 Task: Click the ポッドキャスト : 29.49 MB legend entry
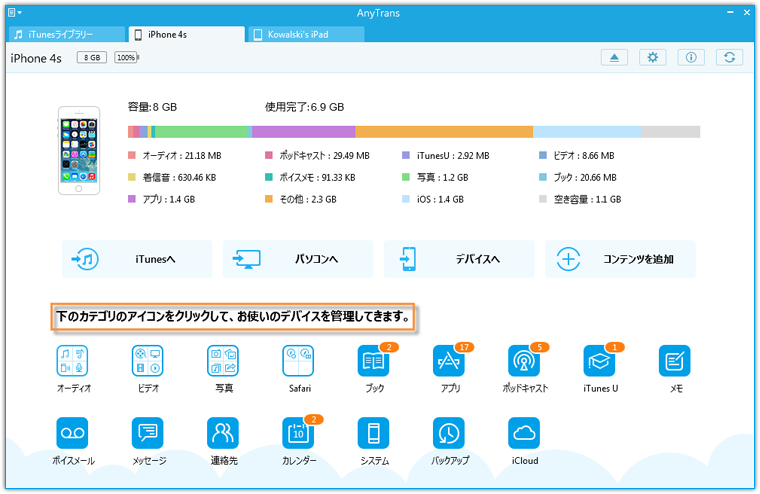(x=317, y=156)
